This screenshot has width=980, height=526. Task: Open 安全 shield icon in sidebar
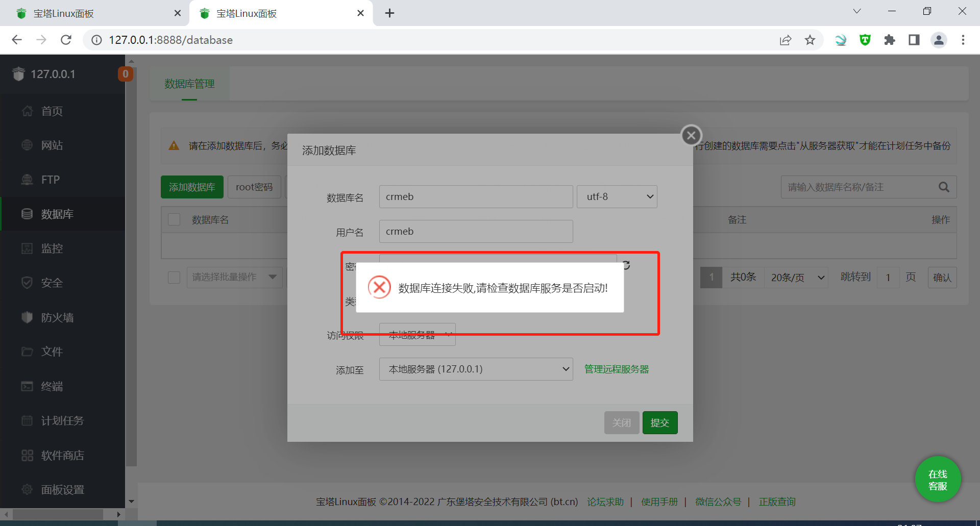coord(28,283)
